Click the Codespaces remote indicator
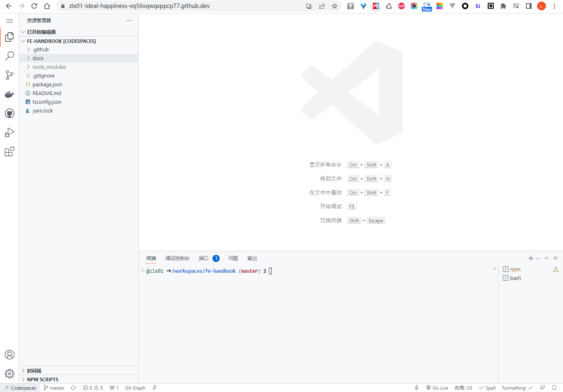 [20, 388]
